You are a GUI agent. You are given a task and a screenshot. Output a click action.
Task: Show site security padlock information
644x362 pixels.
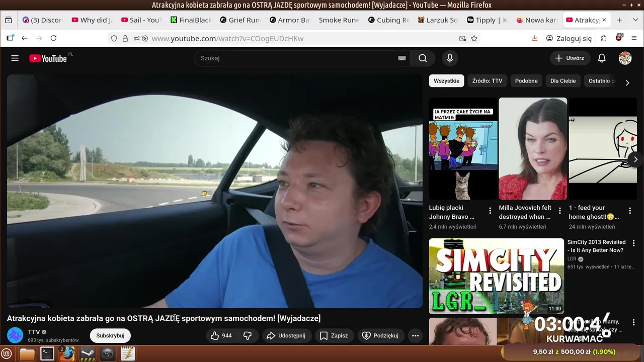click(125, 38)
